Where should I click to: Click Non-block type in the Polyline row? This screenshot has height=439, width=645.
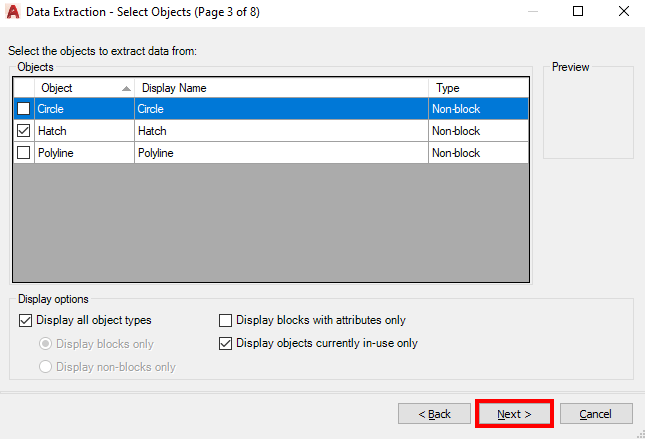click(x=478, y=153)
